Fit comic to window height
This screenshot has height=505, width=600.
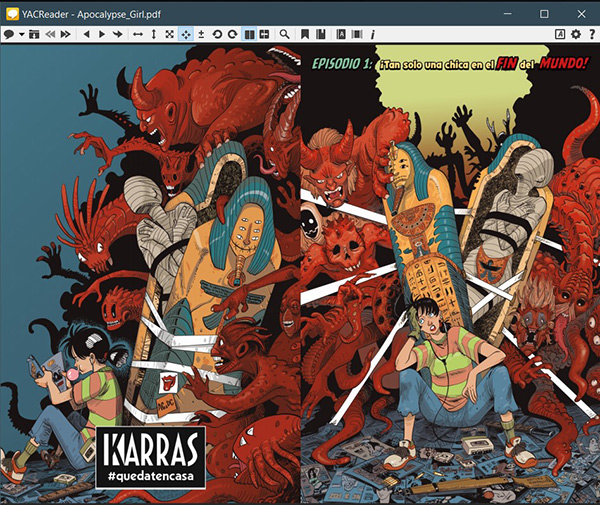pos(153,34)
